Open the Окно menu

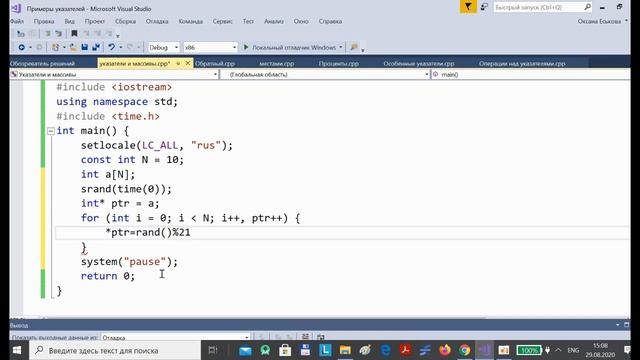coord(301,21)
